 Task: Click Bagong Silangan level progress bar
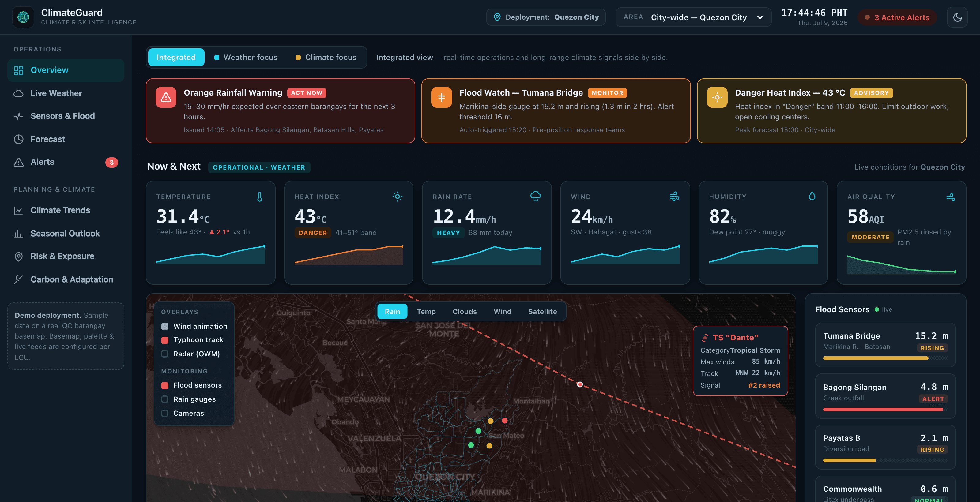pos(885,410)
